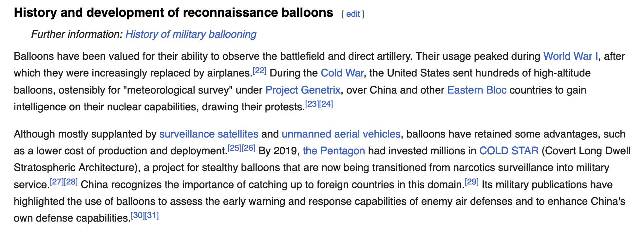Click citation reference 25
Image resolution: width=644 pixels, height=237 pixels.
(235, 148)
